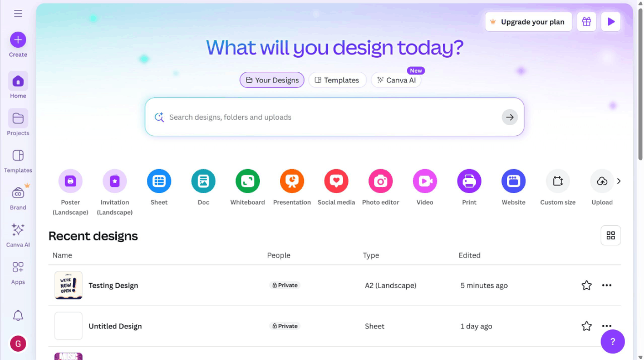The image size is (644, 360).
Task: Click the search sparkle magnifier icon
Action: click(159, 117)
